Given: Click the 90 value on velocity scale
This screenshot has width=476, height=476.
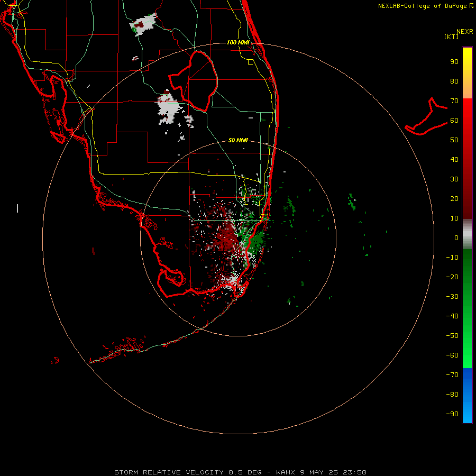Looking at the screenshot, I should (x=454, y=62).
